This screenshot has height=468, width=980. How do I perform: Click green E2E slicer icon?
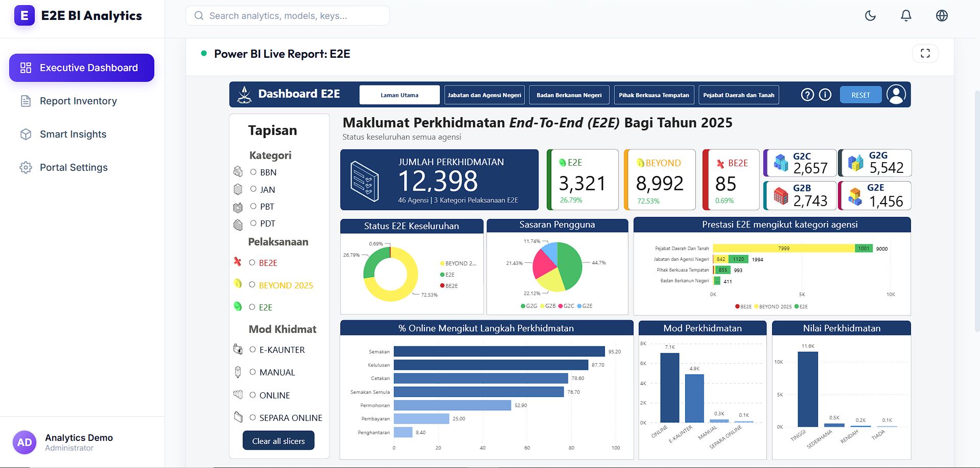click(x=238, y=306)
